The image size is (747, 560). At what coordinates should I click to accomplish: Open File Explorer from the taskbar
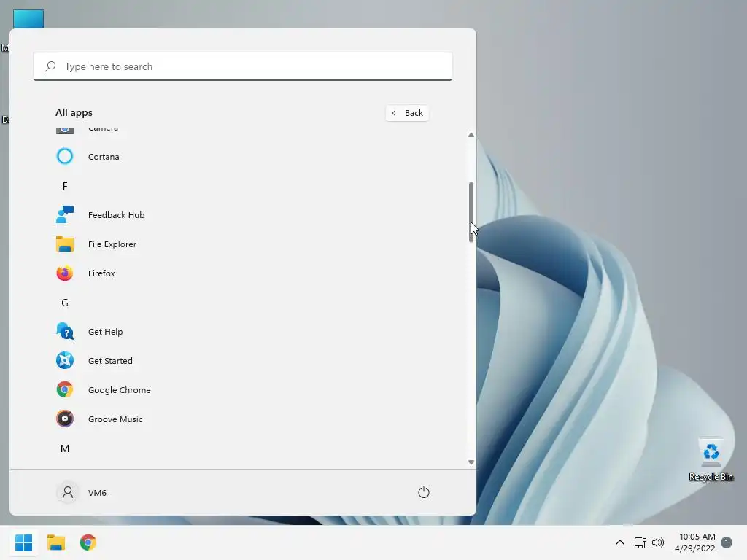tap(55, 542)
